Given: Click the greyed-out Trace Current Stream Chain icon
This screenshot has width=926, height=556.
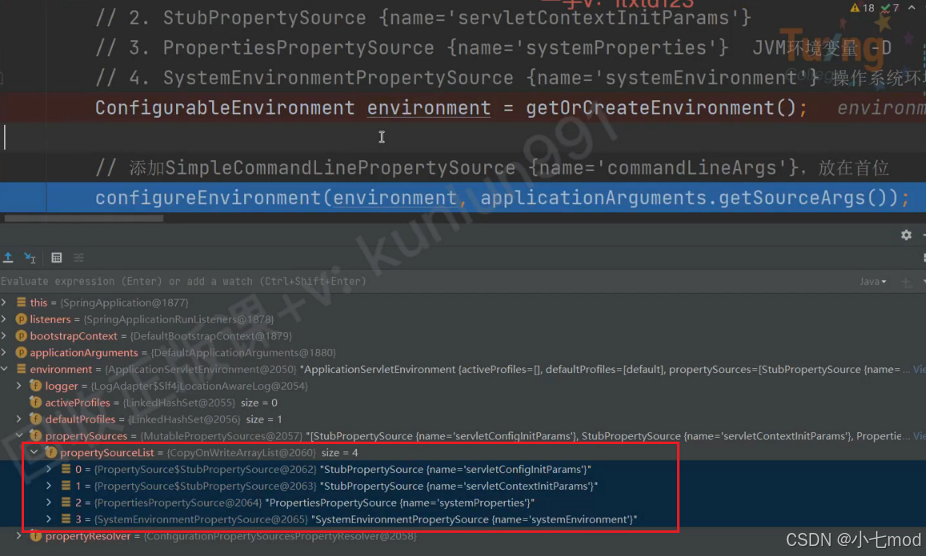Looking at the screenshot, I should click(79, 258).
